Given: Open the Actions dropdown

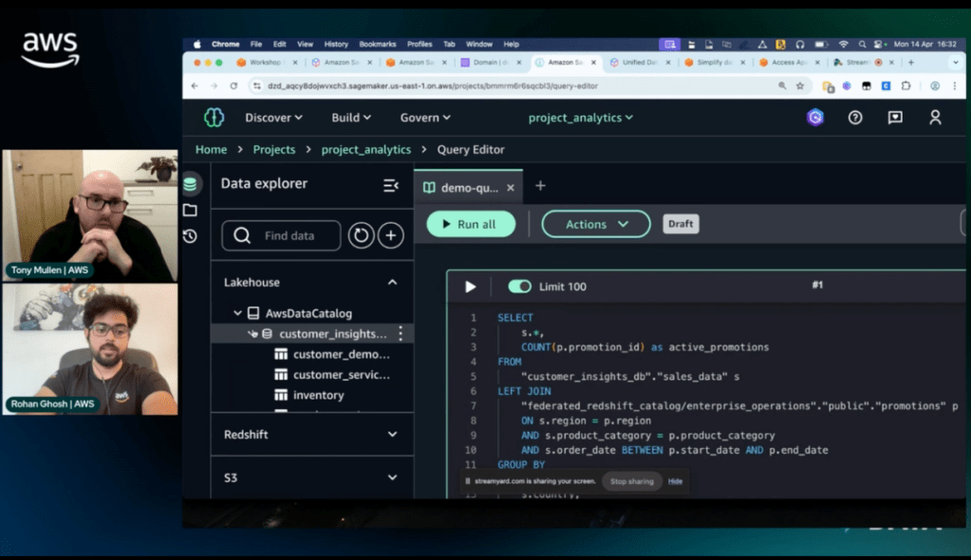Looking at the screenshot, I should point(596,224).
